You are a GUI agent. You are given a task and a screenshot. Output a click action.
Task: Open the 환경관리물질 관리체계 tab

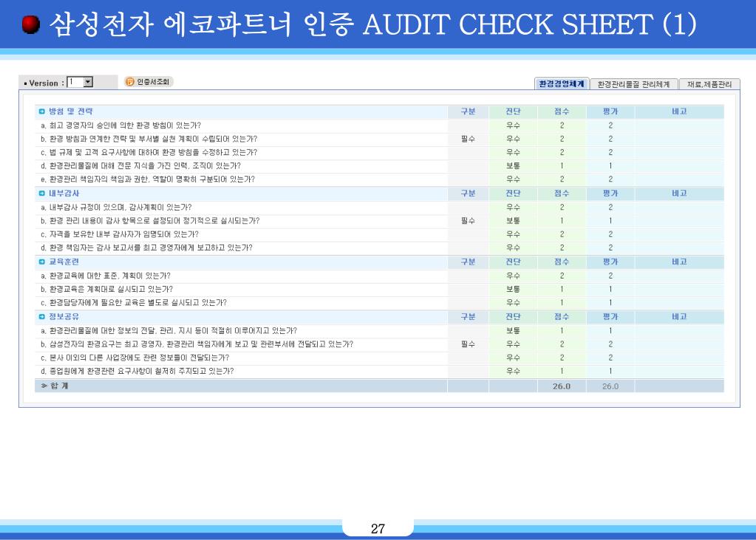[x=633, y=84]
